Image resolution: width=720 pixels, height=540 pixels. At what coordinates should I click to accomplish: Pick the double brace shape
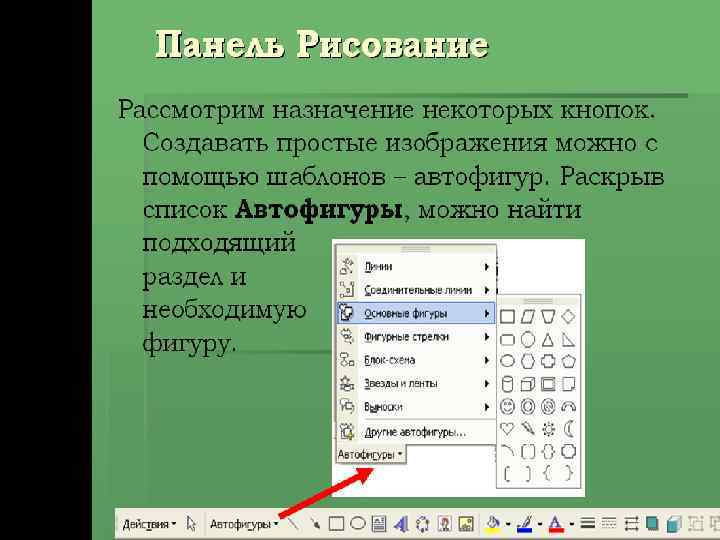point(548,451)
